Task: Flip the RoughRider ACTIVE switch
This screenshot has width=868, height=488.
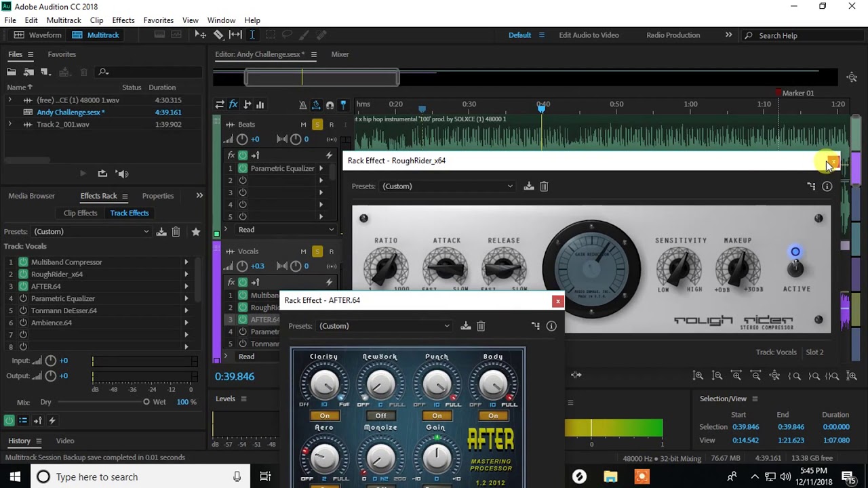Action: pyautogui.click(x=795, y=268)
